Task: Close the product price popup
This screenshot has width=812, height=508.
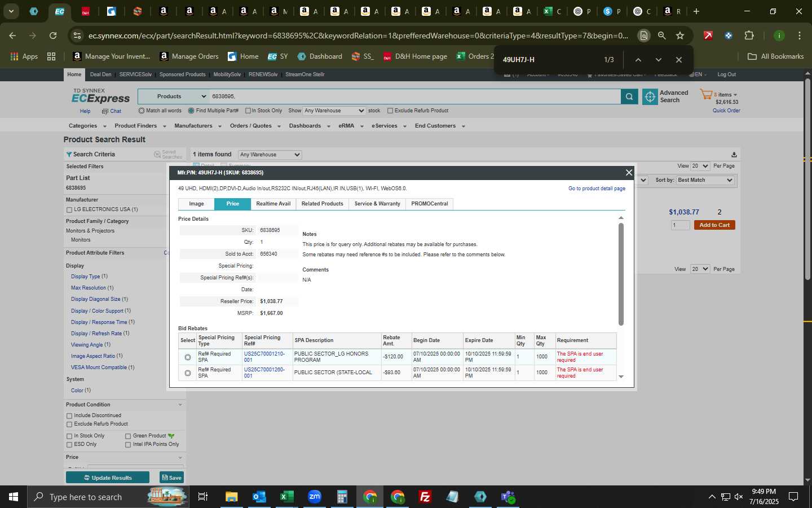Action: pos(629,173)
